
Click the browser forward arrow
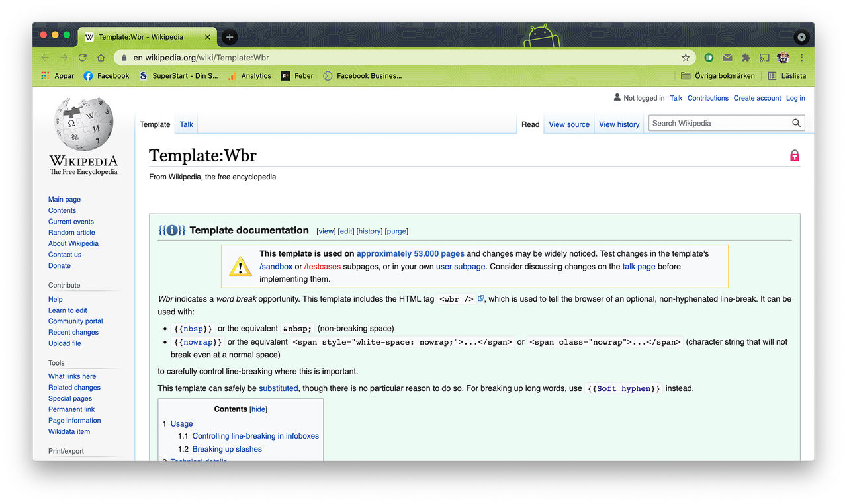(64, 58)
